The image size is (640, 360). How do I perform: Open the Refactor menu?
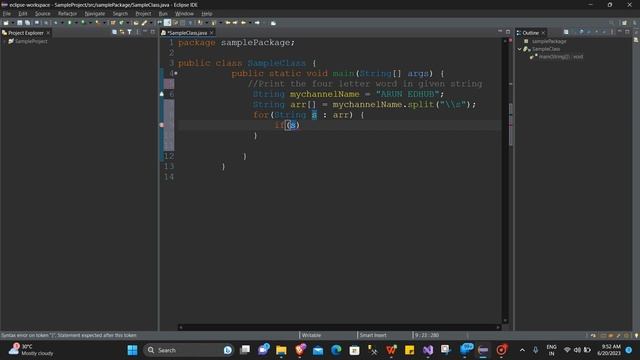click(x=67, y=13)
